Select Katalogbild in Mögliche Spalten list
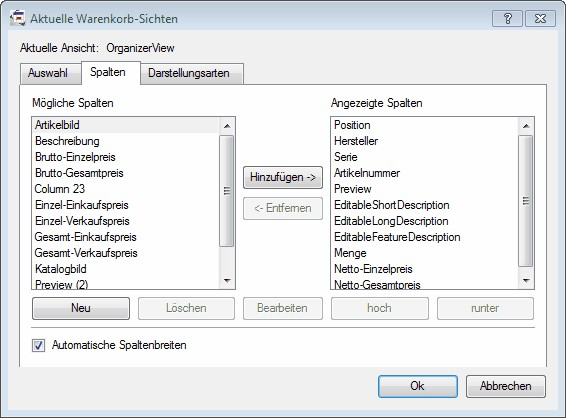Image resolution: width=566 pixels, height=418 pixels. [126, 269]
